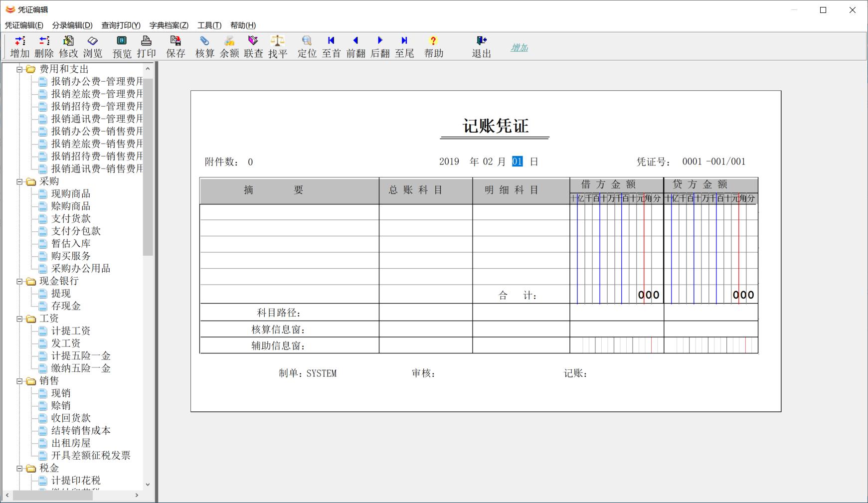Click the 打印 (Print) toolbar icon
The width and height of the screenshot is (868, 503).
(147, 46)
